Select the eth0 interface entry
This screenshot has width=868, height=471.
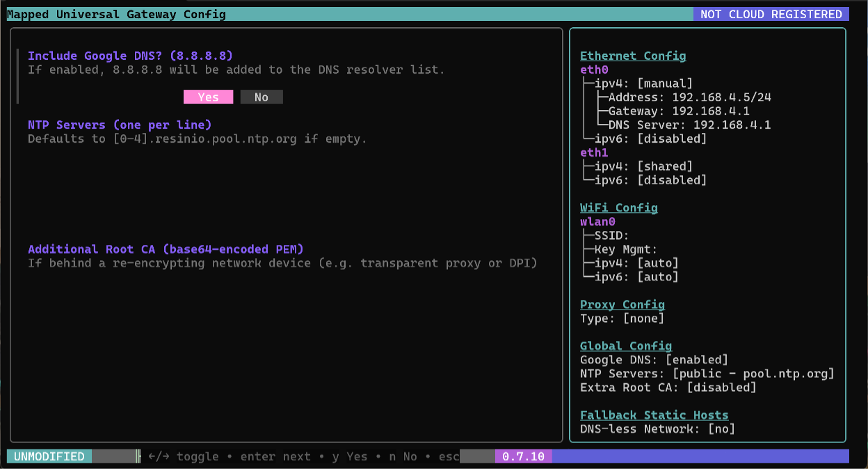[x=594, y=70]
